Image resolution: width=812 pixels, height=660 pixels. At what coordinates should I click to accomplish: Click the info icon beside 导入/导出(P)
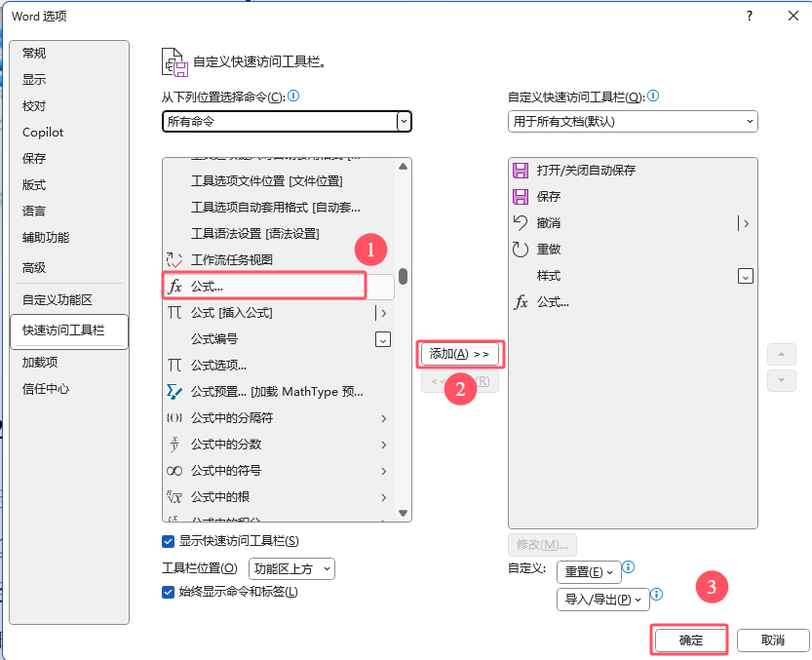pos(657,595)
